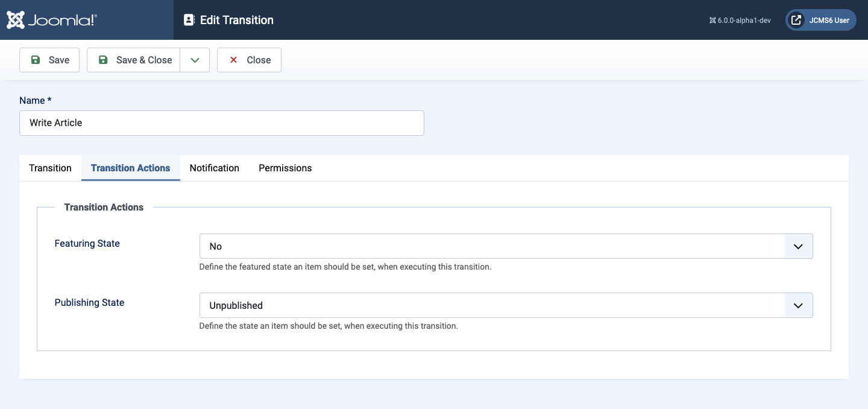Select the Edit Transition page icon
This screenshot has height=409, width=868.
click(189, 19)
